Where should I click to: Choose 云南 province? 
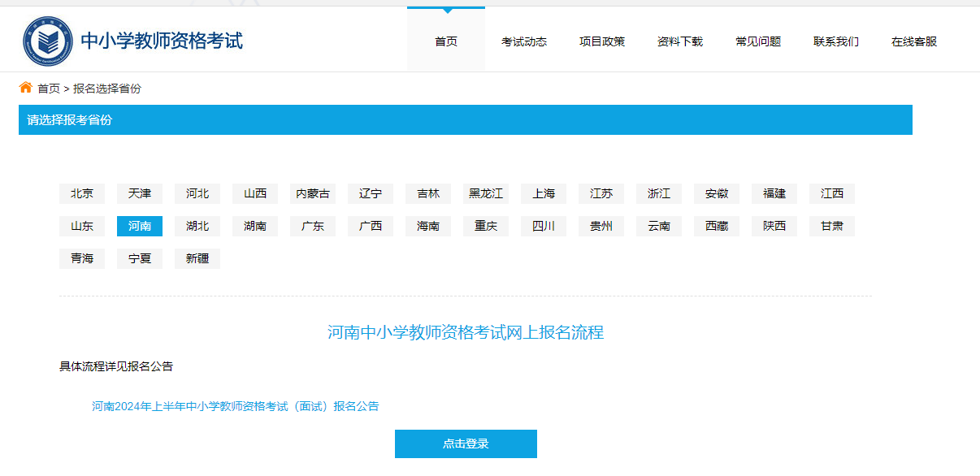(x=659, y=226)
